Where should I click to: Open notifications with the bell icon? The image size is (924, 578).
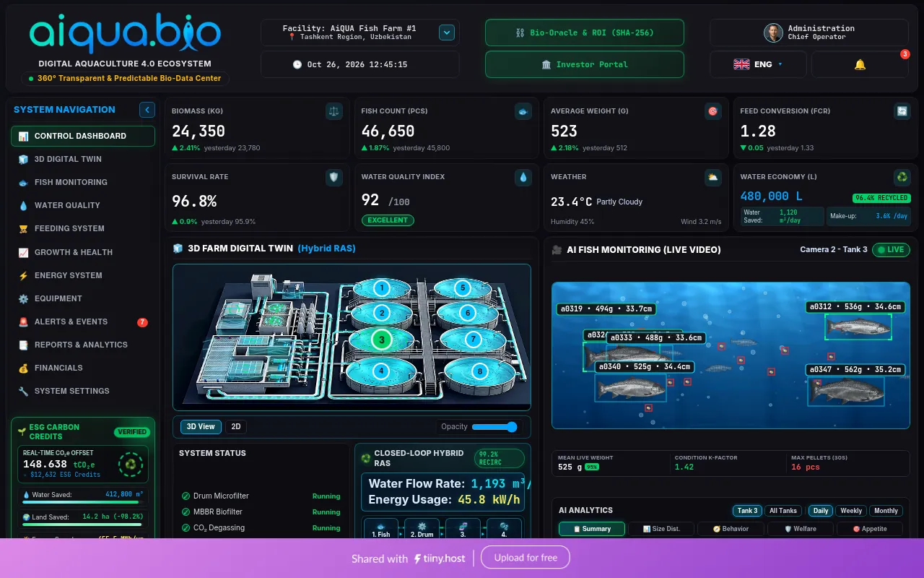(860, 64)
